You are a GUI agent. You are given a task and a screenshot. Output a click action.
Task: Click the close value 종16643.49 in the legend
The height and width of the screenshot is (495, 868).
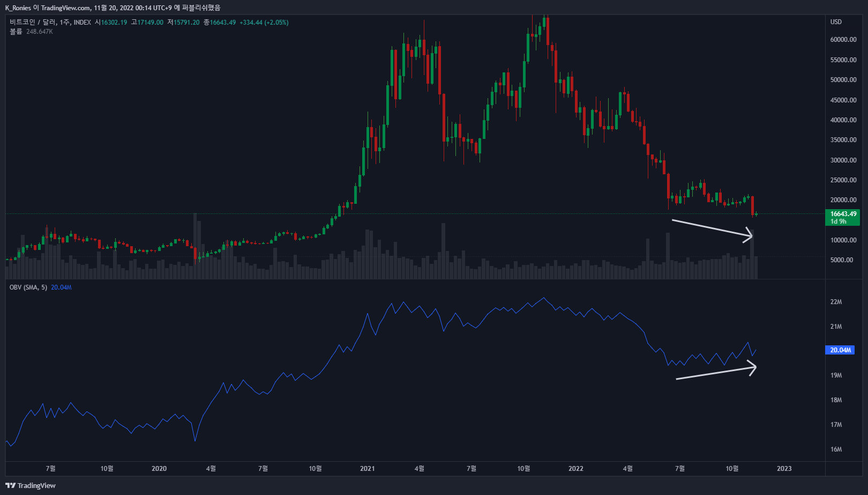coord(220,23)
